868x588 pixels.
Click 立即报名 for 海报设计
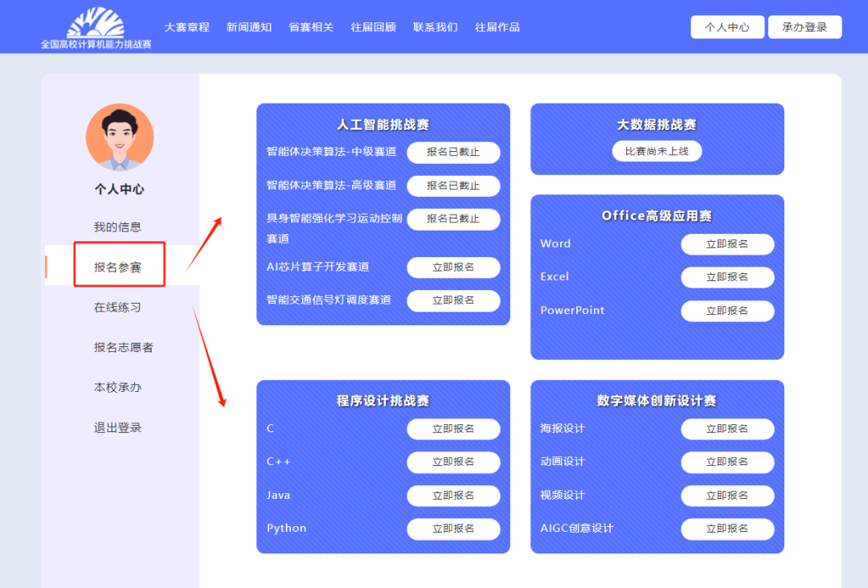pos(727,429)
